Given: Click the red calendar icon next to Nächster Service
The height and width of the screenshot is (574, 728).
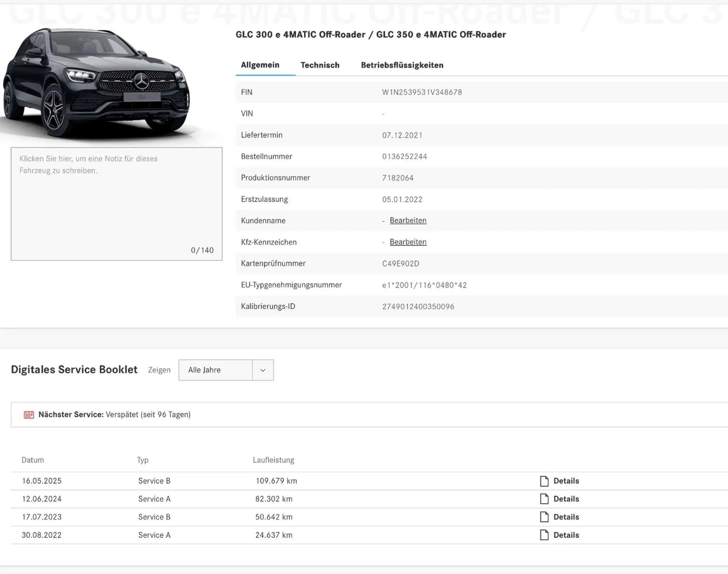Looking at the screenshot, I should [x=29, y=414].
